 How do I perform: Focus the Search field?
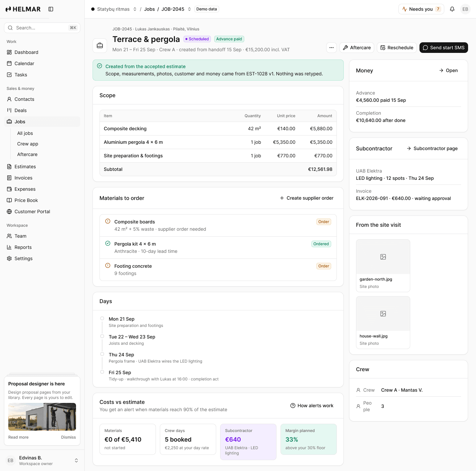(x=42, y=28)
